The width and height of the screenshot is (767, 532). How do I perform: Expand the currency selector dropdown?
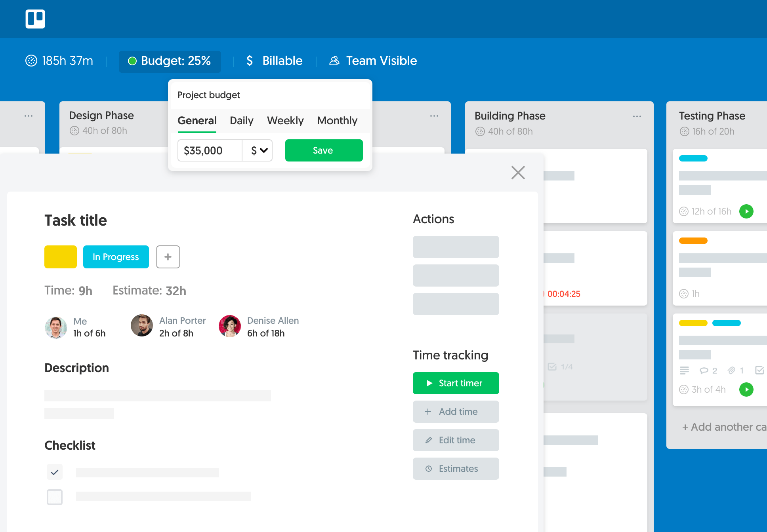pyautogui.click(x=258, y=150)
